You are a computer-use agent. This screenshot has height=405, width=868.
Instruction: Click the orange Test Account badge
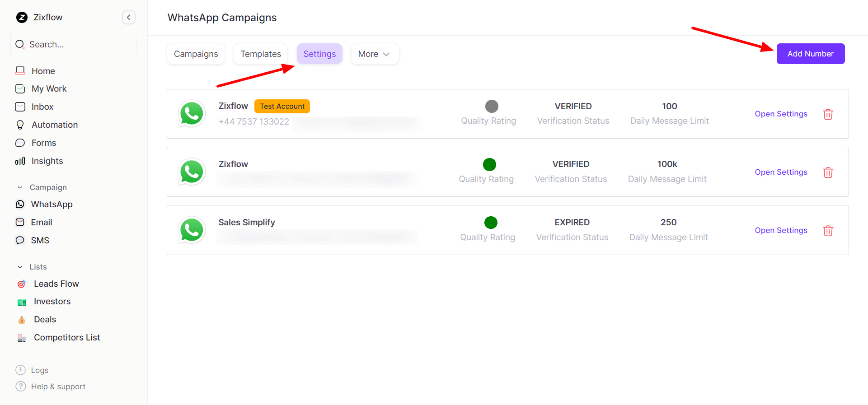[x=282, y=106]
